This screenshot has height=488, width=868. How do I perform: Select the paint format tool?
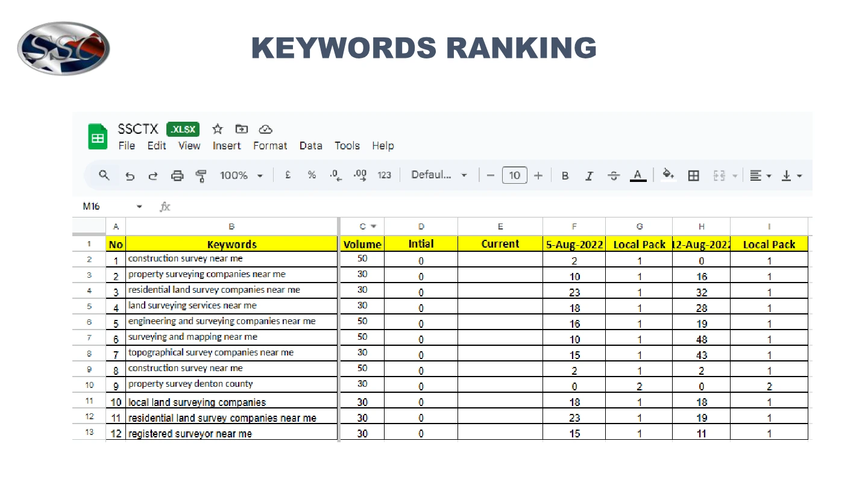click(201, 176)
